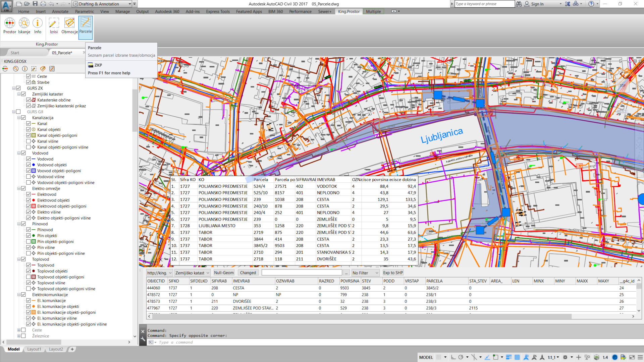The width and height of the screenshot is (644, 362).
Task: Collapse the GURS ZK tree node
Action: [x=14, y=88]
